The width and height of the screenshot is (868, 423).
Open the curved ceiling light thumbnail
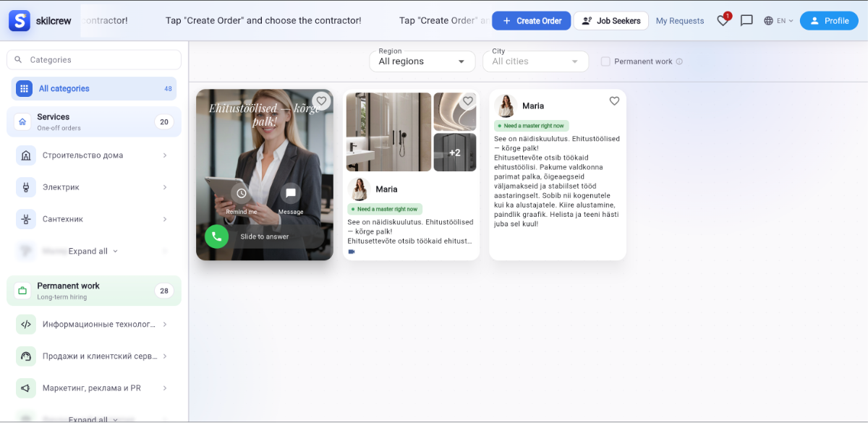tap(455, 111)
